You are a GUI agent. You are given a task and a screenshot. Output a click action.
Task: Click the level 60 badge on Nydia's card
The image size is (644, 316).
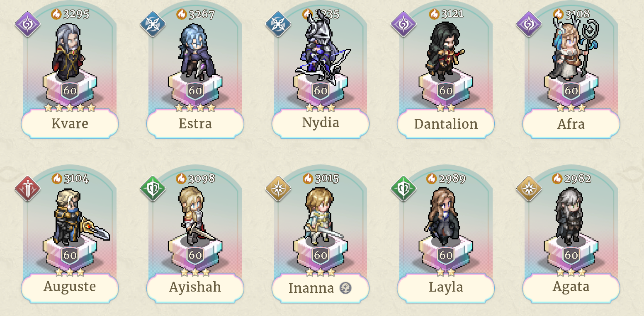(320, 91)
